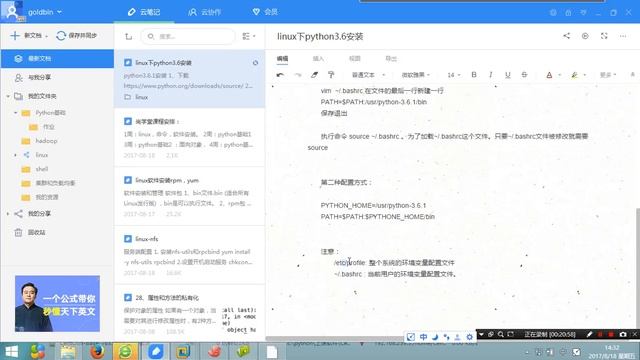Toggle italic formatting
Screen dimensions: 640x360
point(491,75)
